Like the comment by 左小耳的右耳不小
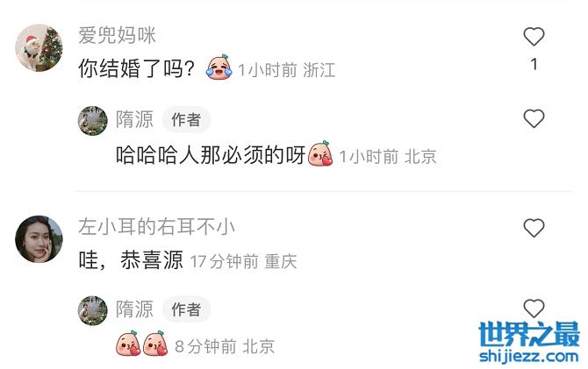This screenshot has height=369, width=588. 534,228
